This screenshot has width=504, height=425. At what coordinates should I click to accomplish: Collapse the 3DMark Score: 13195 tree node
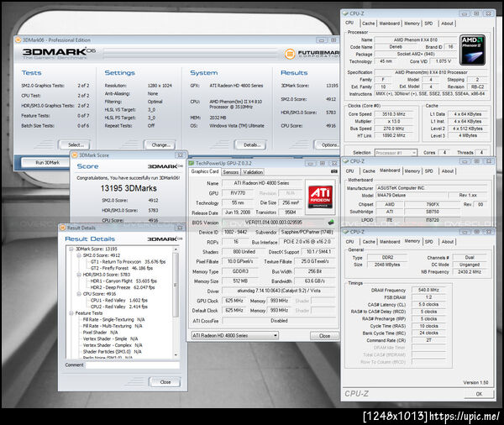(71, 249)
